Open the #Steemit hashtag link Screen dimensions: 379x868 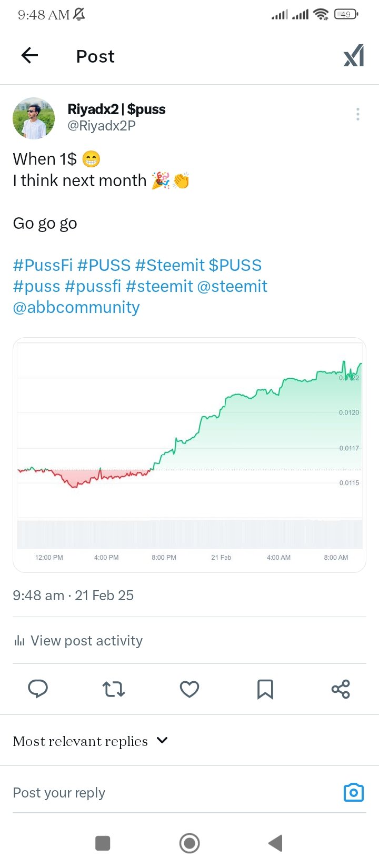(x=169, y=265)
